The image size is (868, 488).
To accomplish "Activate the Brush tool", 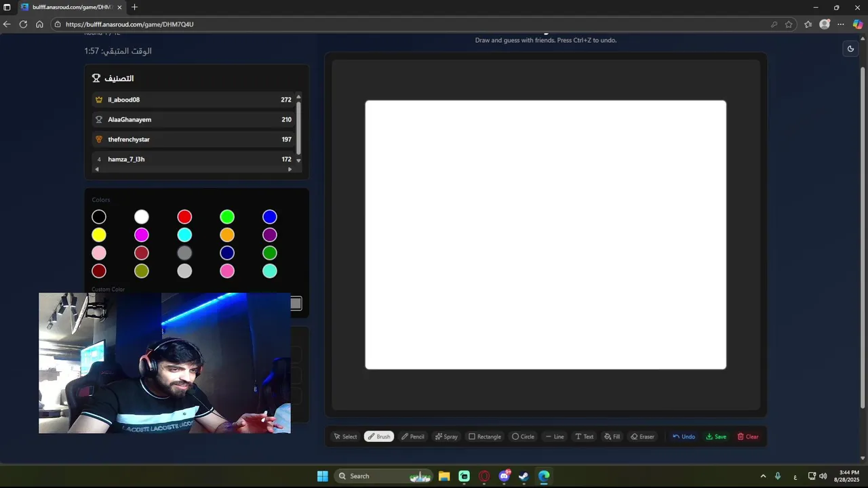I will tap(379, 436).
